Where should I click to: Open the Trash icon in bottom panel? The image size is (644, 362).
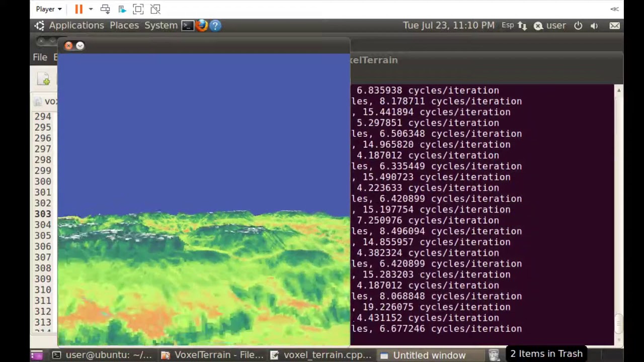pyautogui.click(x=494, y=355)
